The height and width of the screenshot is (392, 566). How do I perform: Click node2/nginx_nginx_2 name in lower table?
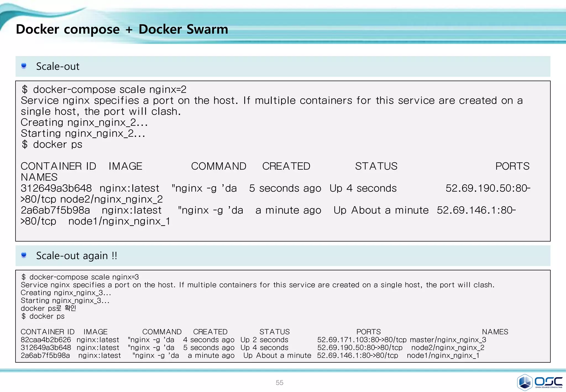pyautogui.click(x=448, y=348)
